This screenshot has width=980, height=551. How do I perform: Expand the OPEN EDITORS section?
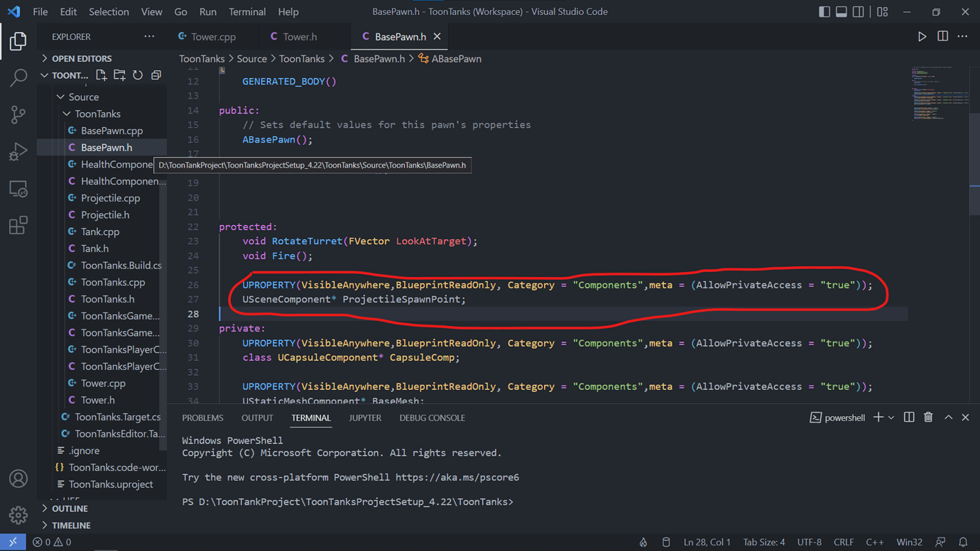[x=102, y=58]
